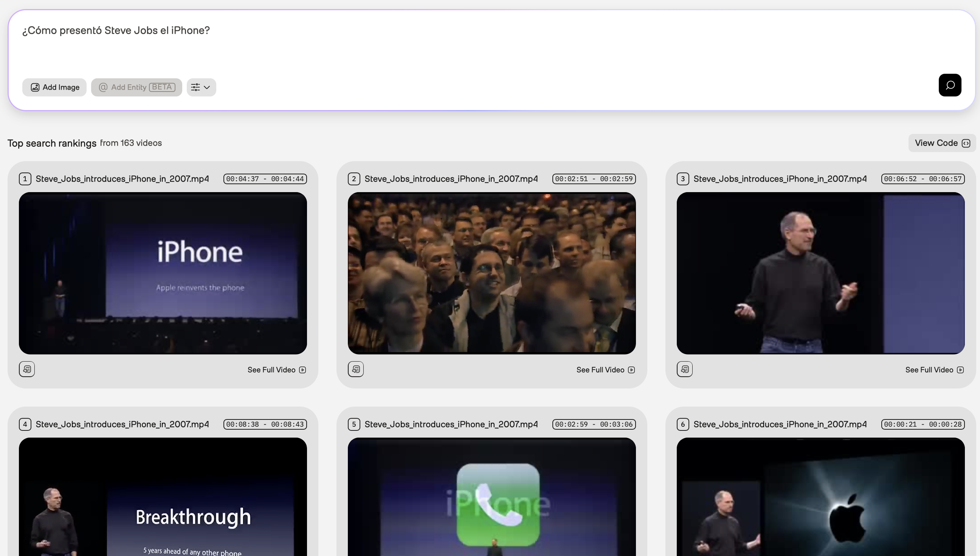The height and width of the screenshot is (556, 980).
Task: Play the iPhone slide thumbnail result 1
Action: 163,273
